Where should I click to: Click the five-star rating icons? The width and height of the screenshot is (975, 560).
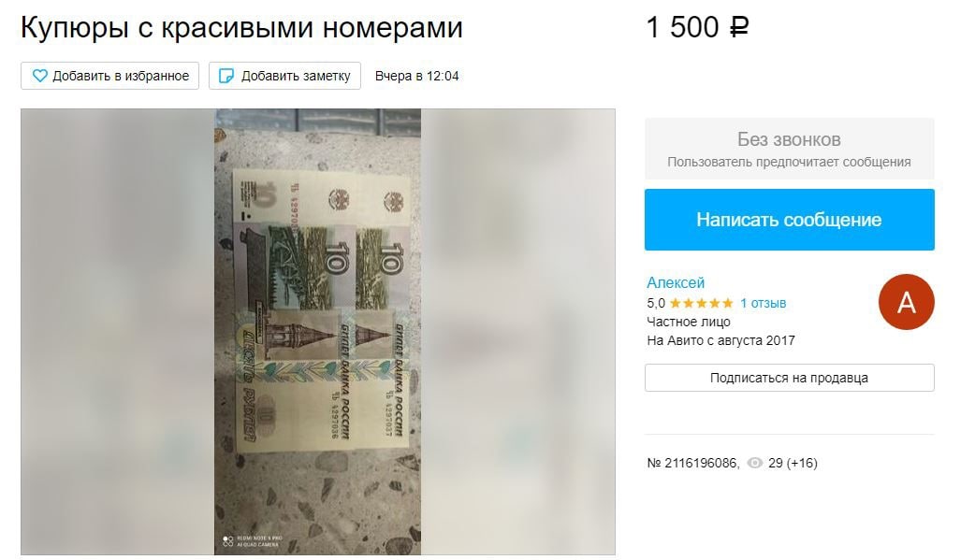(x=702, y=303)
